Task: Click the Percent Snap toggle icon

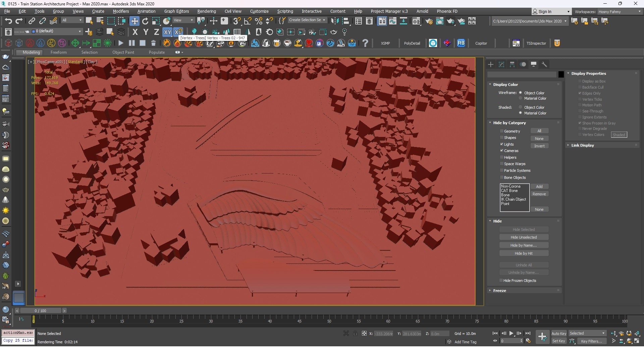Action: [259, 21]
